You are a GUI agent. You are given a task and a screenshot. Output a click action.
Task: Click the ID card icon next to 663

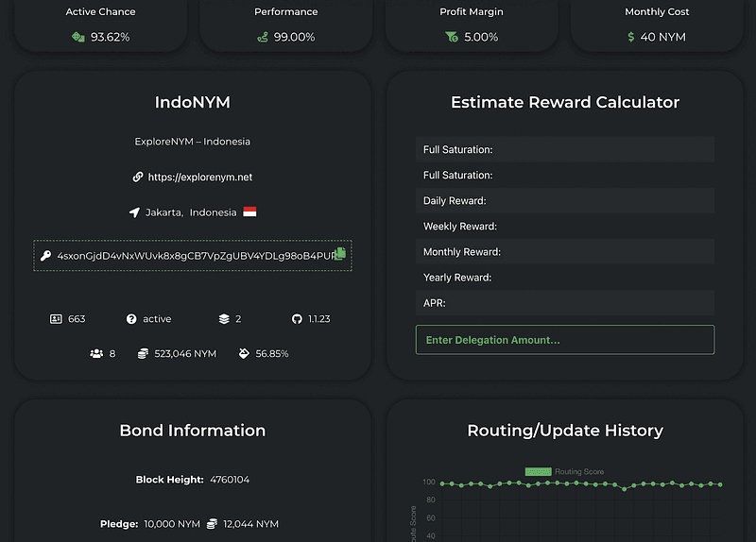point(56,319)
